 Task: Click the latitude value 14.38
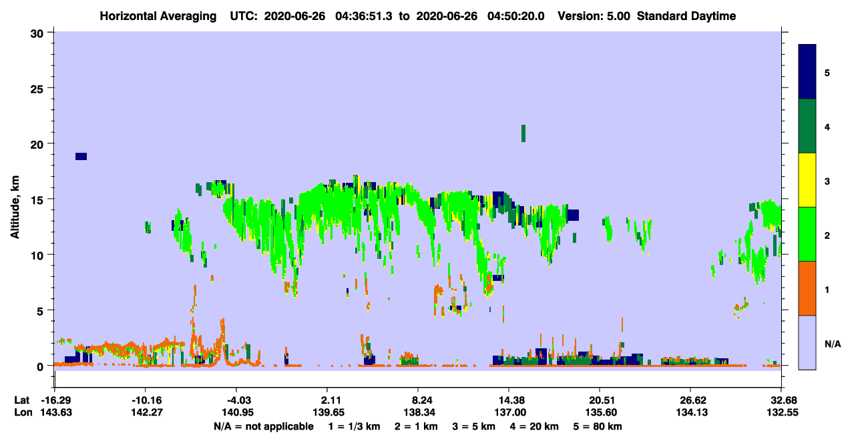[509, 400]
